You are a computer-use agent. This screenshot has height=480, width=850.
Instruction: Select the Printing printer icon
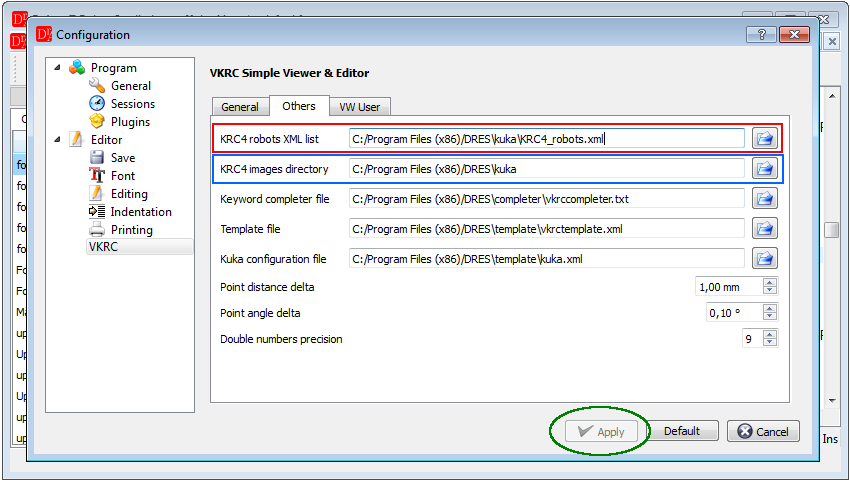pyautogui.click(x=96, y=229)
